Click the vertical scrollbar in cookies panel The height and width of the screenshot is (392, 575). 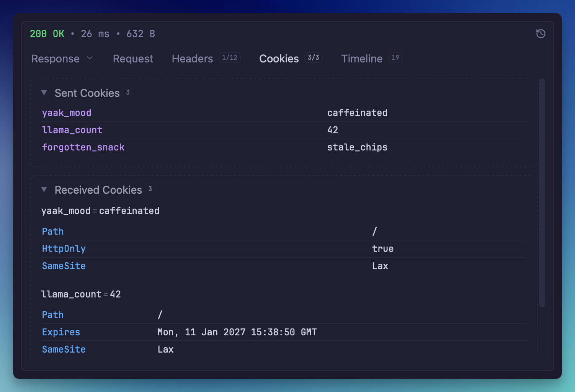[542, 191]
